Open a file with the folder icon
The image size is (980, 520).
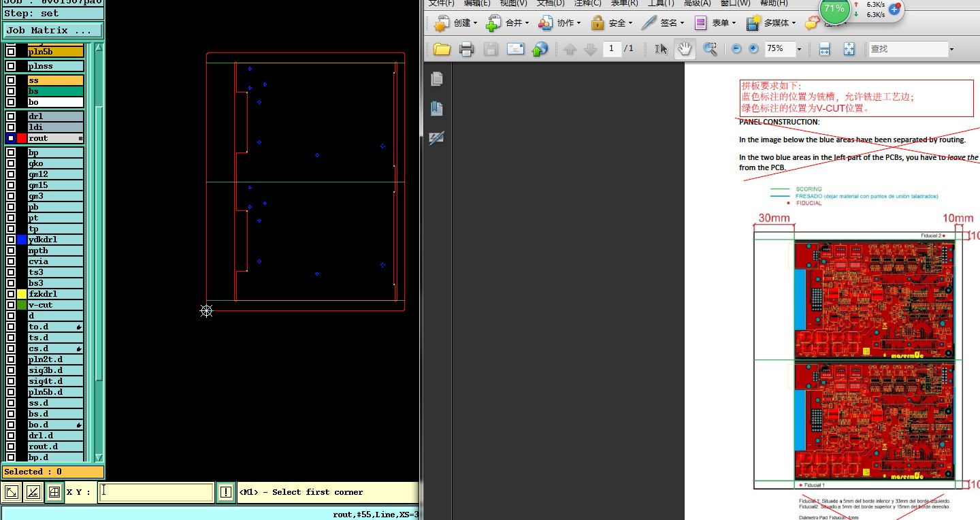coord(442,49)
